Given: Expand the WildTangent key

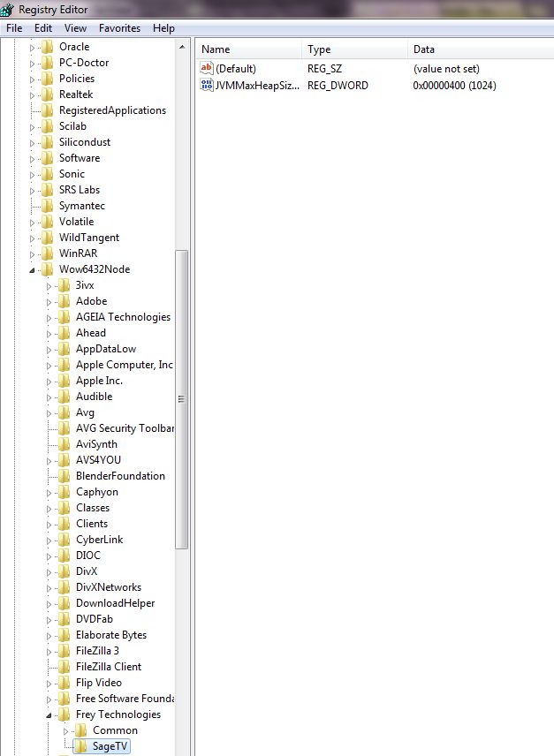Looking at the screenshot, I should point(33,238).
